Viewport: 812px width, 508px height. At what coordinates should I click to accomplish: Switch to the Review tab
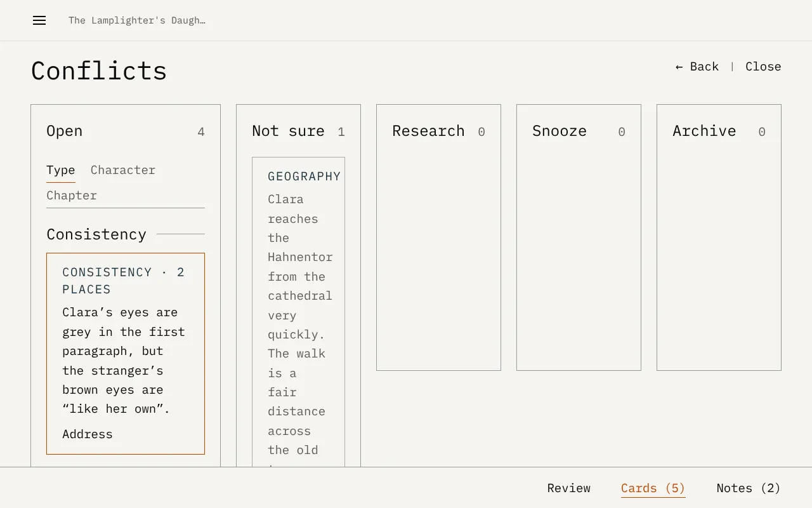[569, 488]
